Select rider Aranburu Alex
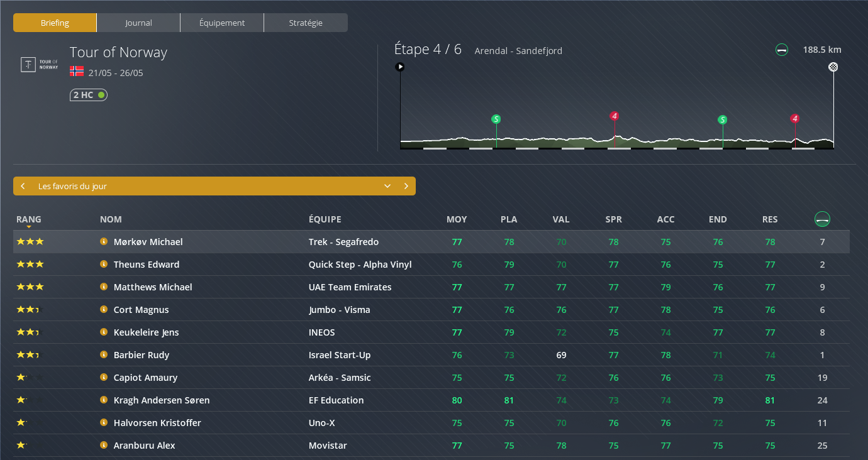The image size is (868, 460). tap(145, 446)
